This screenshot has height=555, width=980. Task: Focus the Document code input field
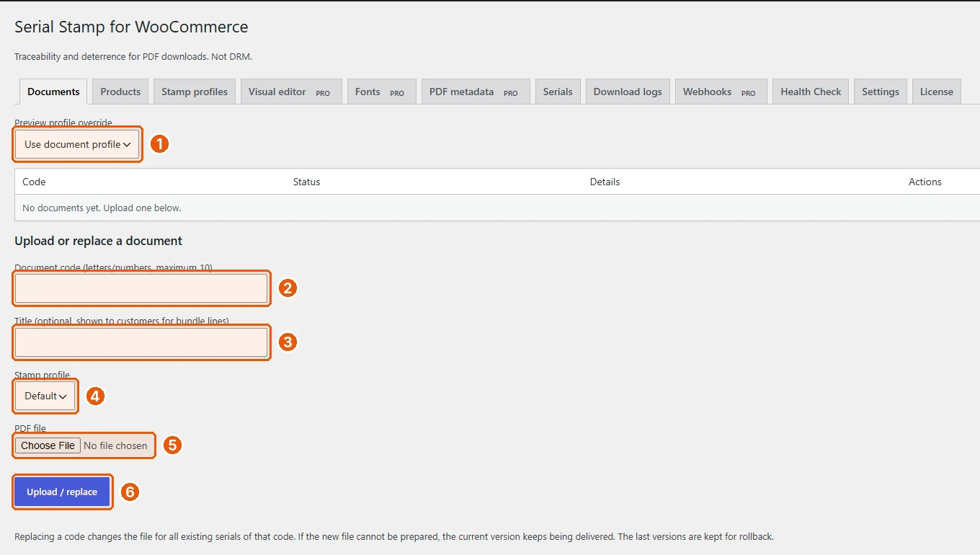click(141, 288)
